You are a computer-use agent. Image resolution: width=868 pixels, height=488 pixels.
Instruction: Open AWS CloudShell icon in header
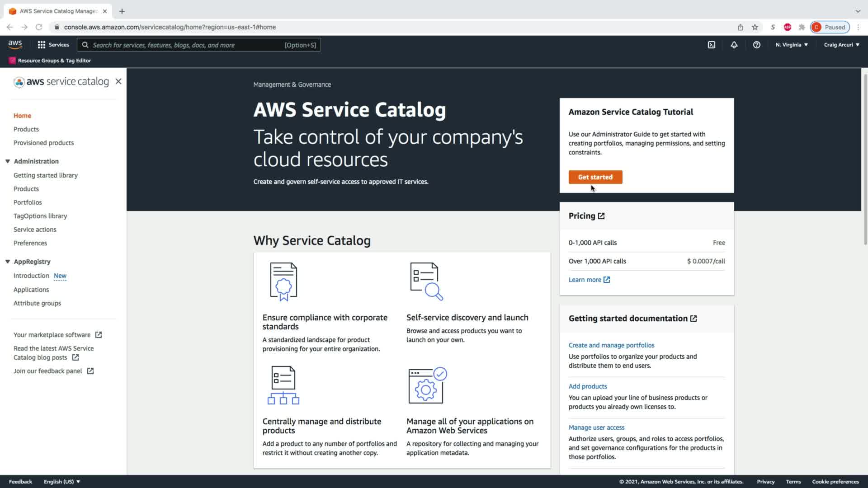(711, 45)
